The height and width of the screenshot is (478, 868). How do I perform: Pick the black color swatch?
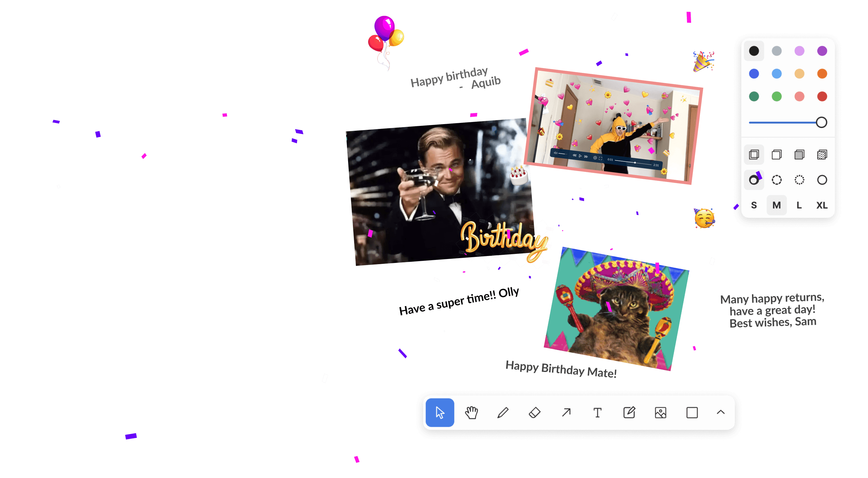754,51
